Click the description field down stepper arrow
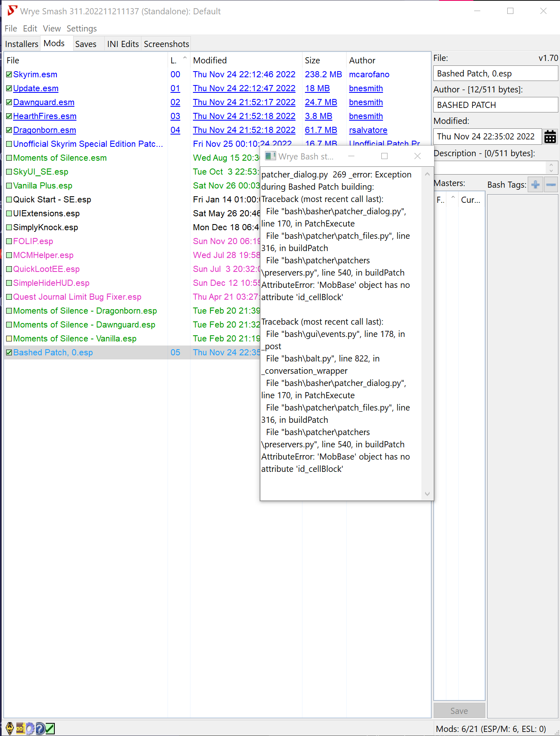This screenshot has width=560, height=736. coord(551,171)
